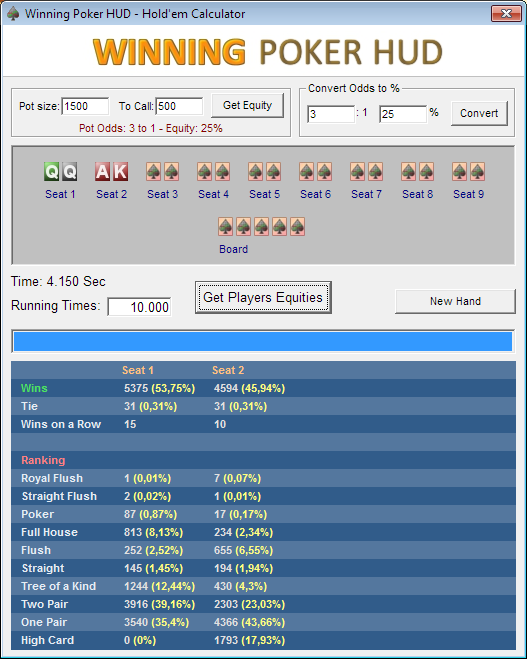Click the Straight Flush row label
This screenshot has width=527, height=659.
59,496
